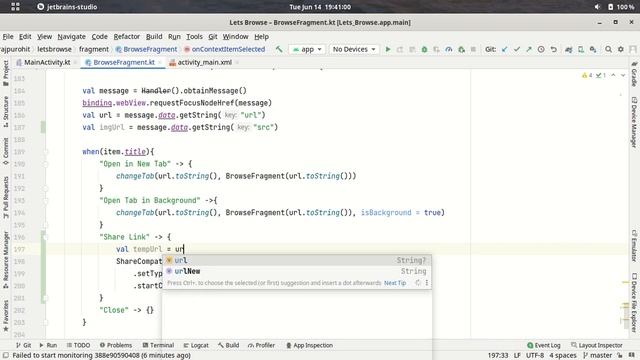The width and height of the screenshot is (640, 360).
Task: Open the File menu
Action: point(8,36)
